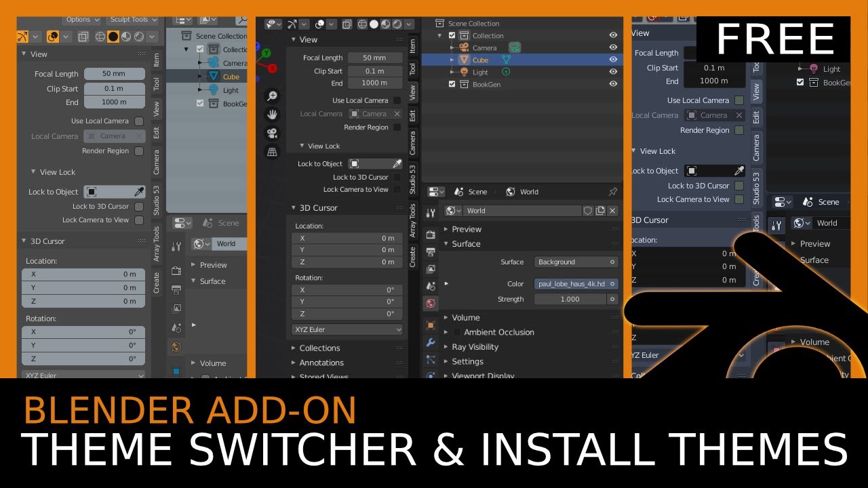Switch to Edit tab in dark-theme sidebar
Screen dimensions: 868x488
point(412,116)
